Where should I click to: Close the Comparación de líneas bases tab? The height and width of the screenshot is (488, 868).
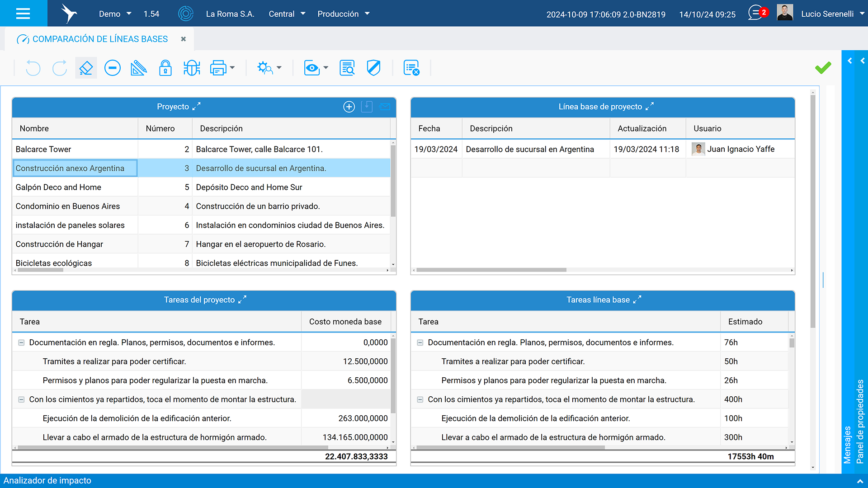[x=183, y=39]
